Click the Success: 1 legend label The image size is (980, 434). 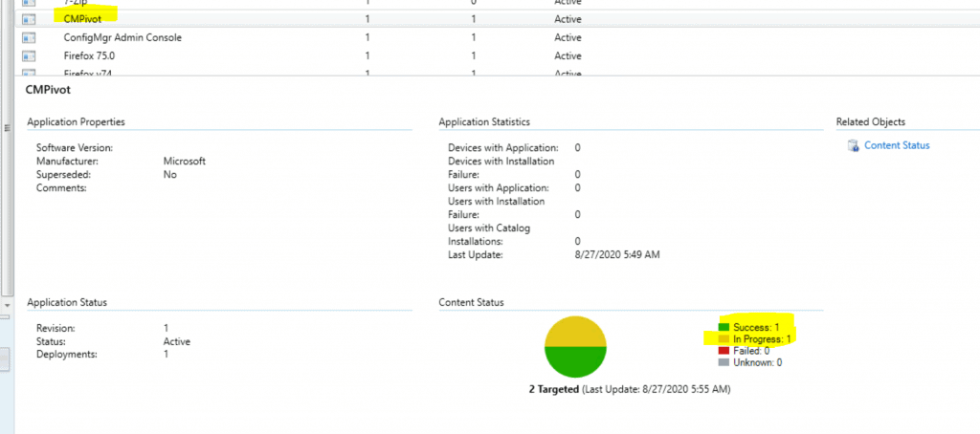click(756, 327)
